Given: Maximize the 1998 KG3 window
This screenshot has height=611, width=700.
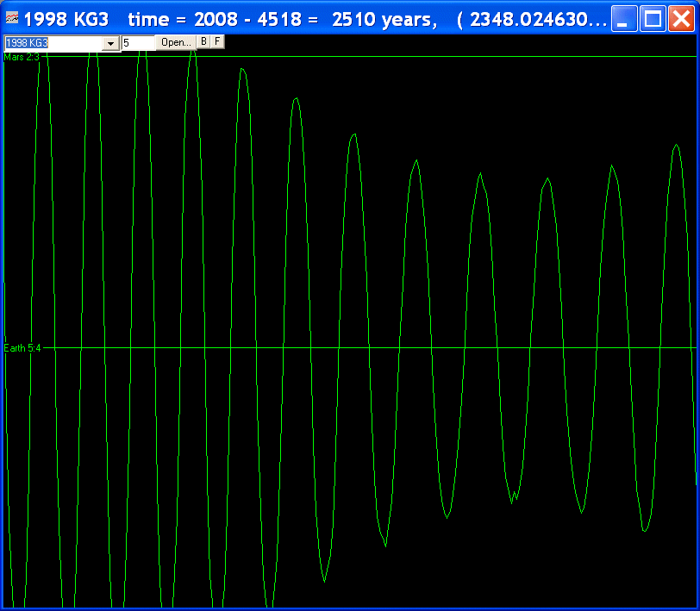Looking at the screenshot, I should [x=653, y=19].
